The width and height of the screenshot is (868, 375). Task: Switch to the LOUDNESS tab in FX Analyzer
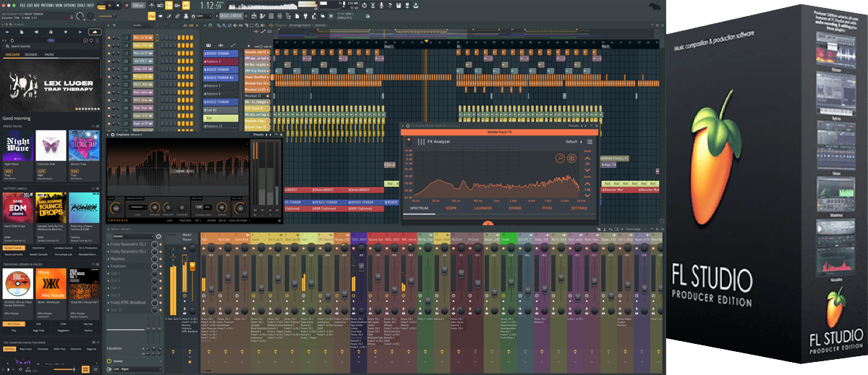pos(483,208)
